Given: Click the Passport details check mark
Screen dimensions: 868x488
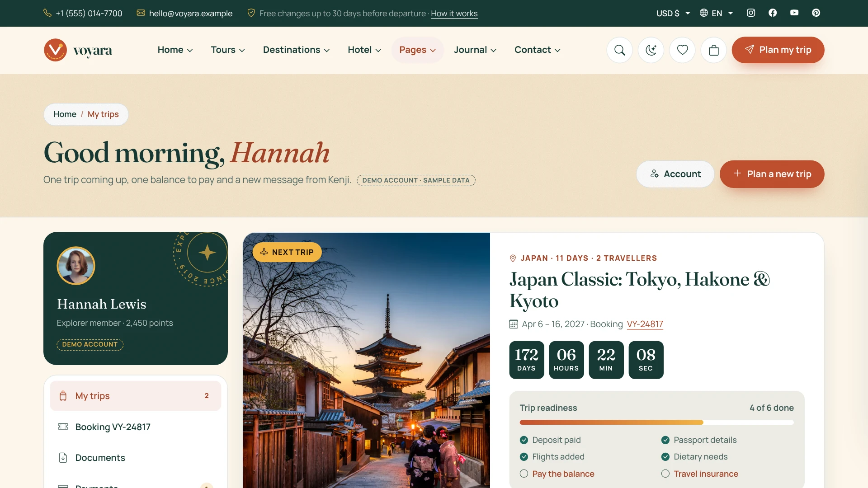Looking at the screenshot, I should point(665,440).
